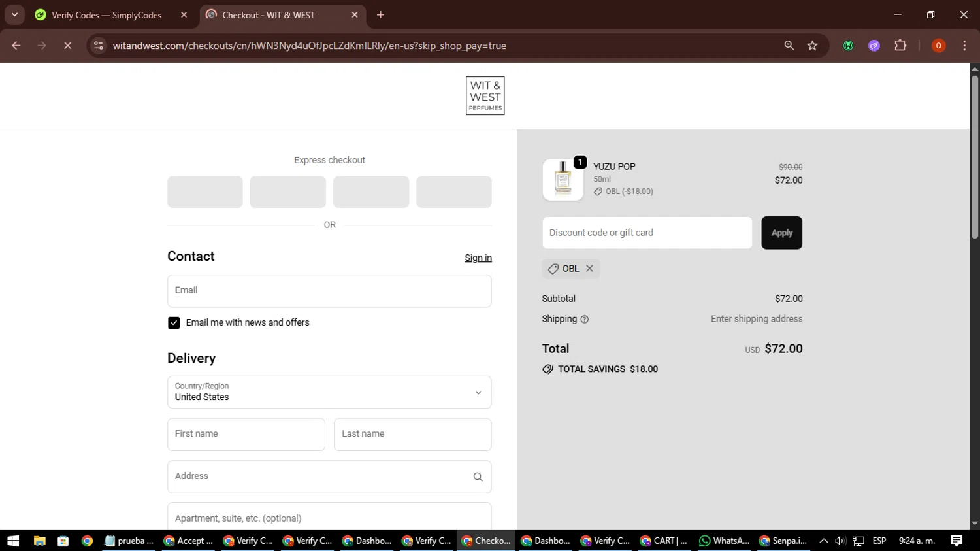This screenshot has height=551, width=980.
Task: Open the Extensions puzzle icon
Action: point(900,46)
